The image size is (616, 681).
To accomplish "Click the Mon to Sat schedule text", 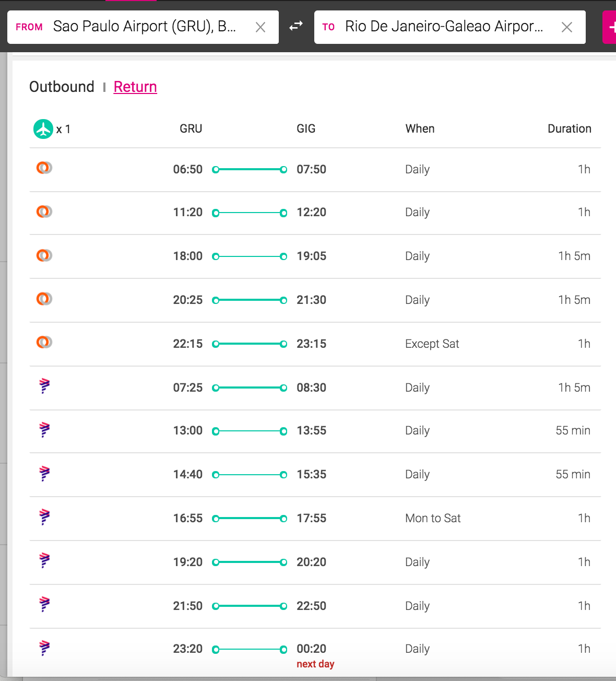I will point(433,518).
